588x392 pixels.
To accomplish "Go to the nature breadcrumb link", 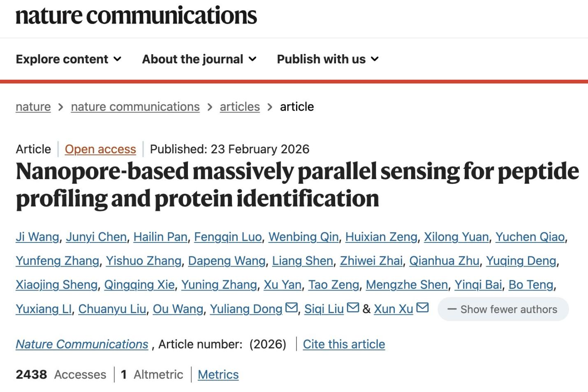I will 33,107.
